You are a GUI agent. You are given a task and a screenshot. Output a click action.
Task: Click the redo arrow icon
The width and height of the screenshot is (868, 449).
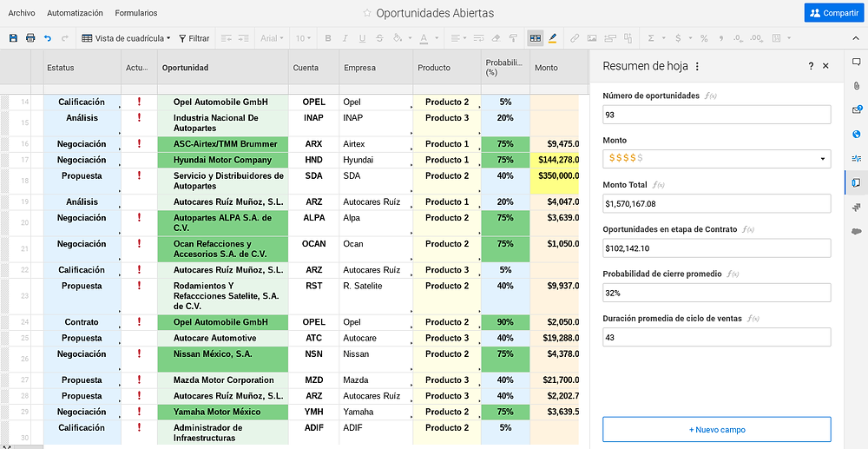[x=65, y=38]
